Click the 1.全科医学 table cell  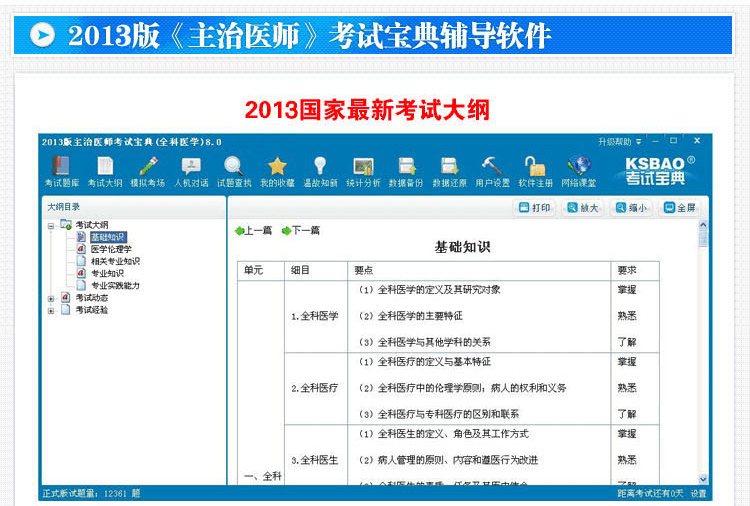(316, 317)
